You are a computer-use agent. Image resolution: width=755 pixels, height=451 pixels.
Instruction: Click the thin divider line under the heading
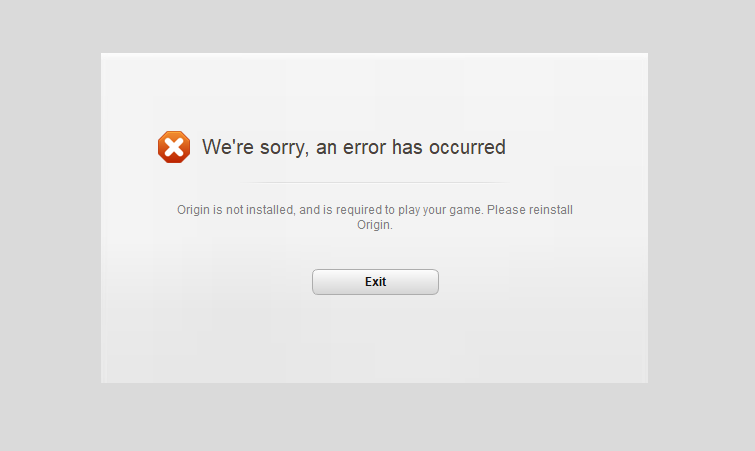pos(375,182)
